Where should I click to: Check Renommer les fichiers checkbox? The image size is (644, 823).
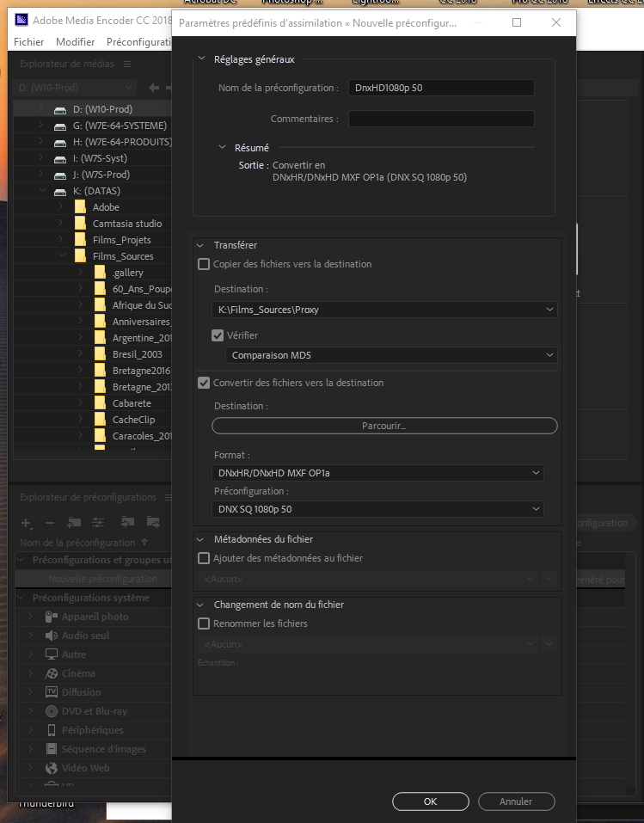204,623
